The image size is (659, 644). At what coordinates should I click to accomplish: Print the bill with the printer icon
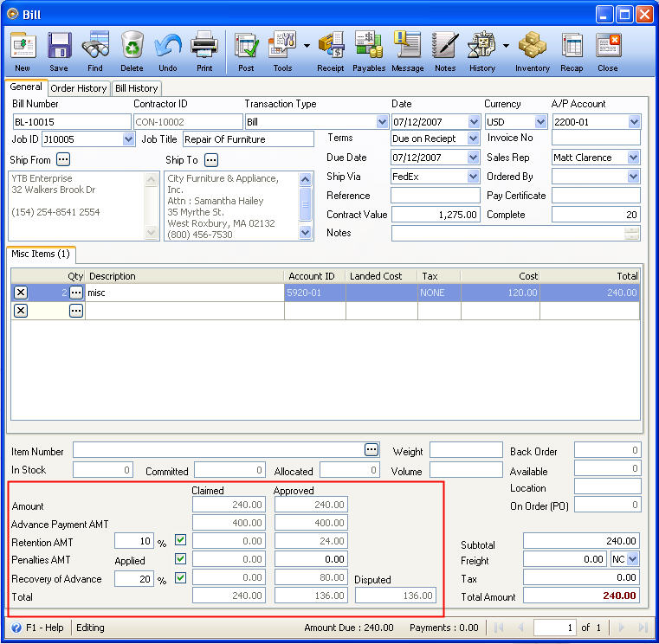[x=204, y=51]
